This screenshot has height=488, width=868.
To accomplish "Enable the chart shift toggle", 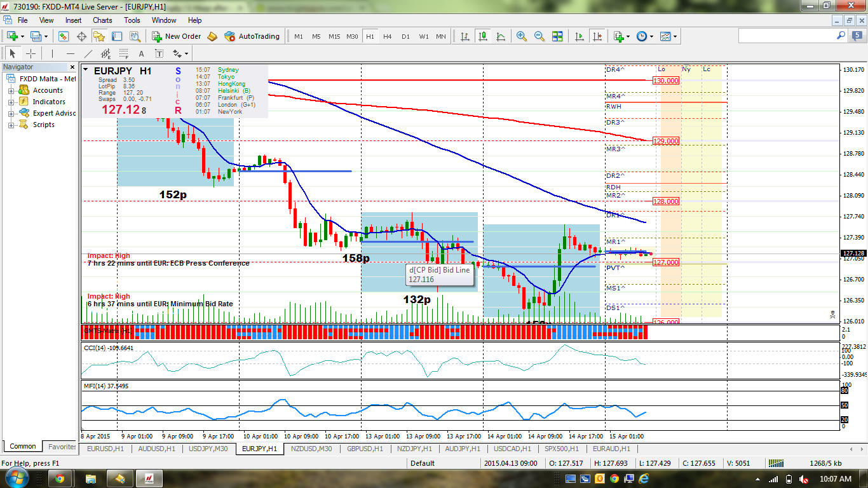I will (x=597, y=36).
